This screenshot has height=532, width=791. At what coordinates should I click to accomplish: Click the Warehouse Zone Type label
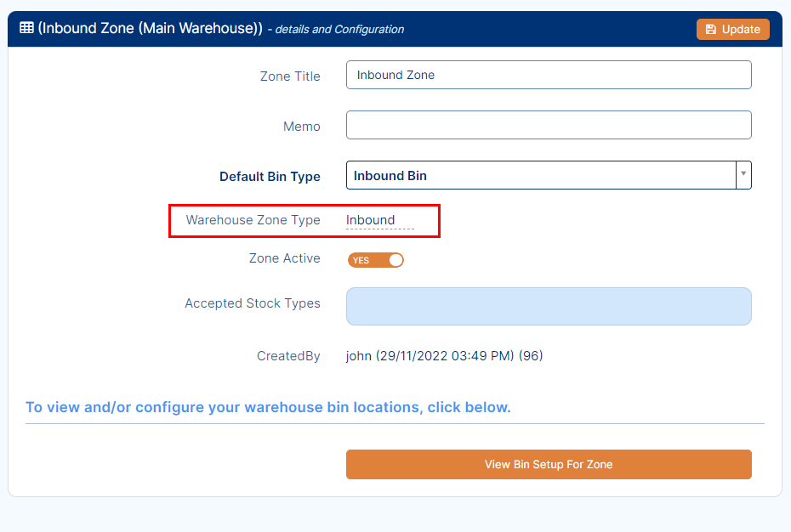(253, 220)
